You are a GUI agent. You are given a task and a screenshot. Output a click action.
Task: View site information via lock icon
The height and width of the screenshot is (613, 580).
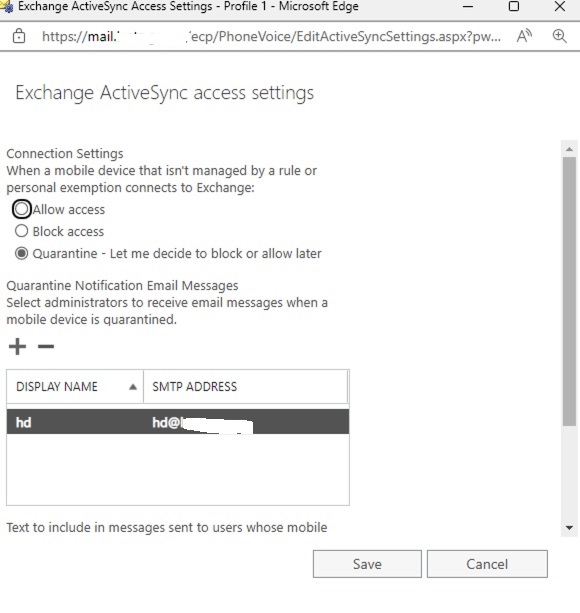19,36
